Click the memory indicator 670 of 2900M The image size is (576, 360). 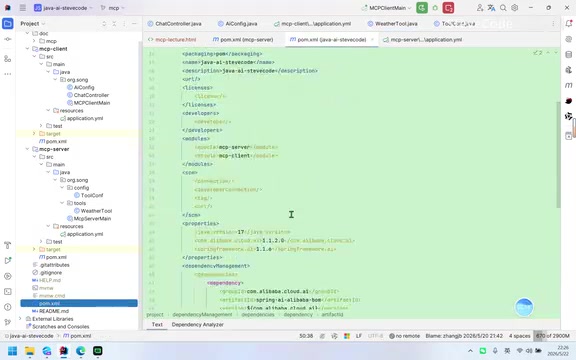coord(552,336)
